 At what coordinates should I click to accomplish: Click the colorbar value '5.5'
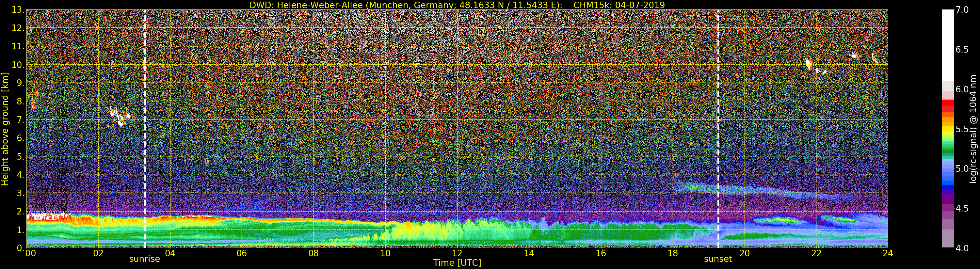pyautogui.click(x=962, y=129)
